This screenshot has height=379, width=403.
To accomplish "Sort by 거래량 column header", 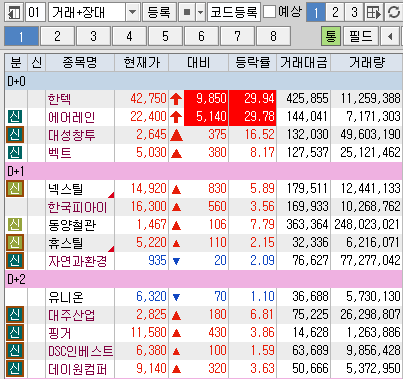I will point(367,63).
